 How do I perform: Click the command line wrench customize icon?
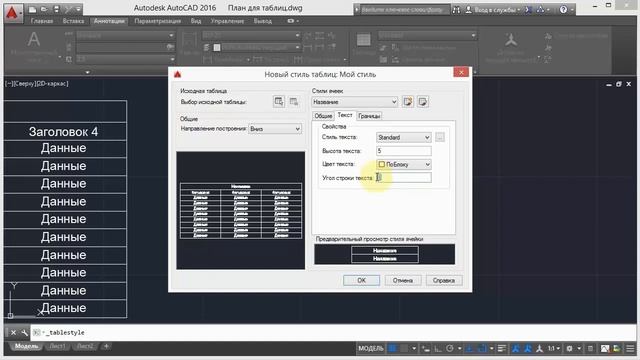[24, 333]
